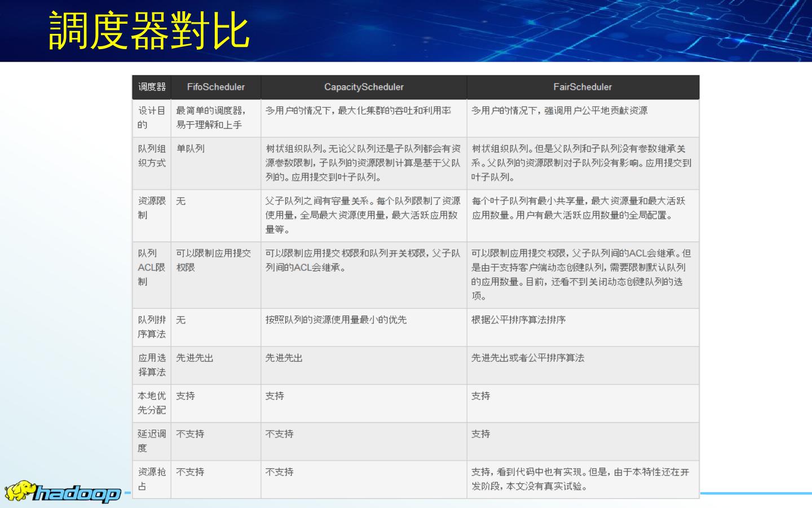This screenshot has height=508, width=812.
Task: Select the 按照队列的资源使用量最小的优先 cell
Action: (336, 320)
